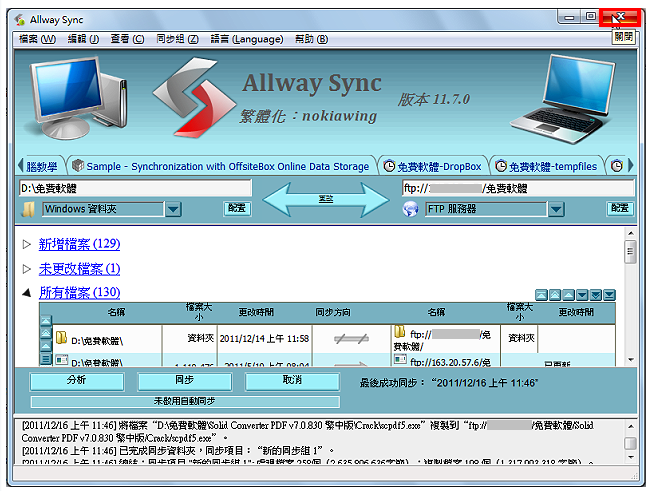The image size is (655, 491).
Task: Click the globe icon beside FTP 服務器
Action: pos(411,209)
